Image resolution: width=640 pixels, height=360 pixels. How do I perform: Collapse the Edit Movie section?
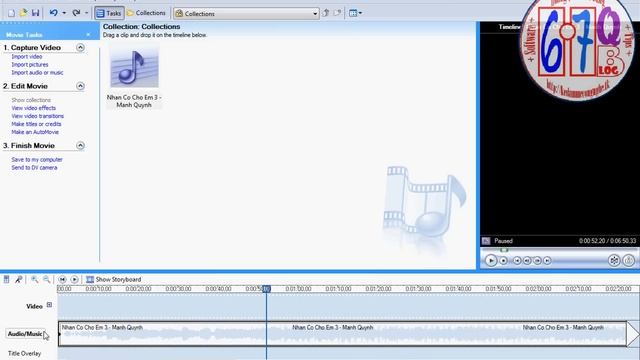[x=80, y=86]
